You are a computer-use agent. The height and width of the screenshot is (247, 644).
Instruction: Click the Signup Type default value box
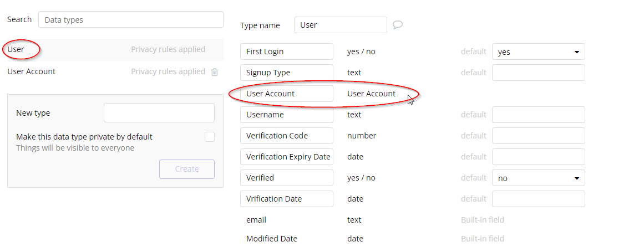point(538,73)
